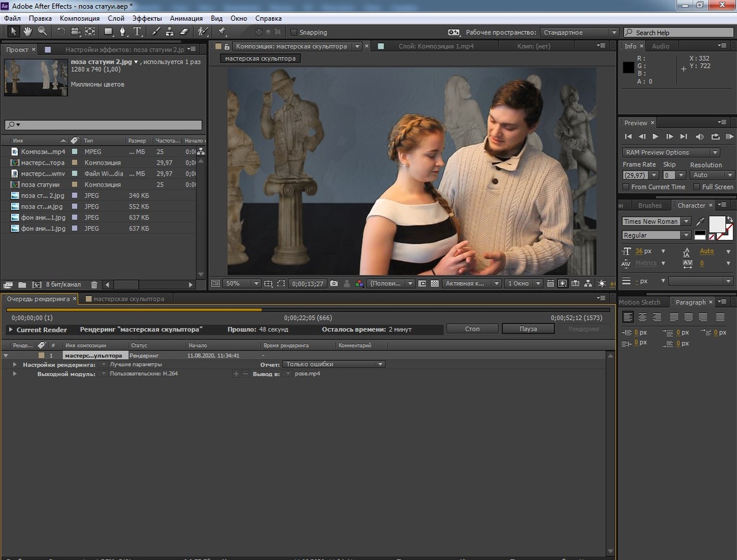
Task: Click output module Пользовательские: H.264
Action: pos(144,373)
